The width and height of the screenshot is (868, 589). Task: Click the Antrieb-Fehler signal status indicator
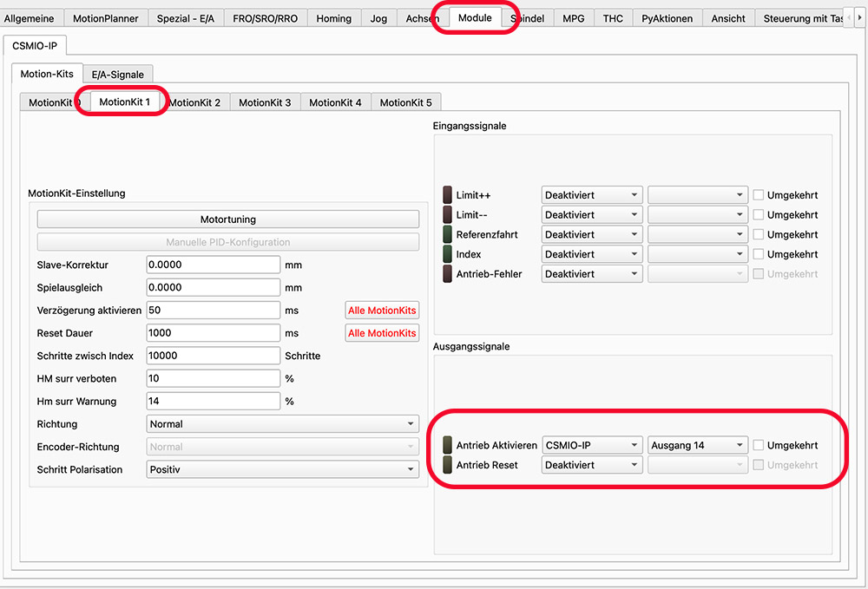pyautogui.click(x=448, y=274)
